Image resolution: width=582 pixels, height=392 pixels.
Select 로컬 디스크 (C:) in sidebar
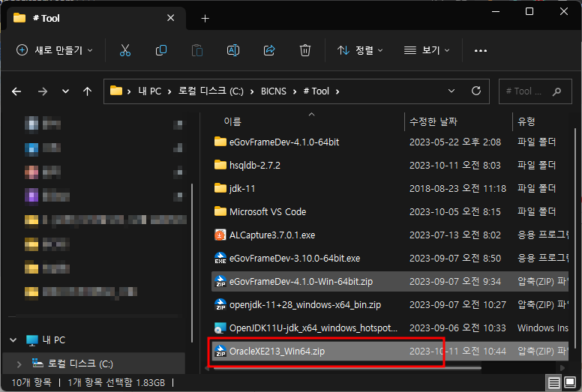(x=94, y=364)
